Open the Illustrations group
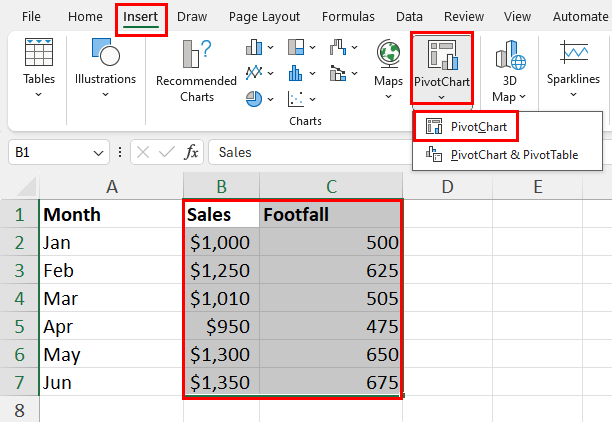The width and height of the screenshot is (612, 422). [105, 68]
